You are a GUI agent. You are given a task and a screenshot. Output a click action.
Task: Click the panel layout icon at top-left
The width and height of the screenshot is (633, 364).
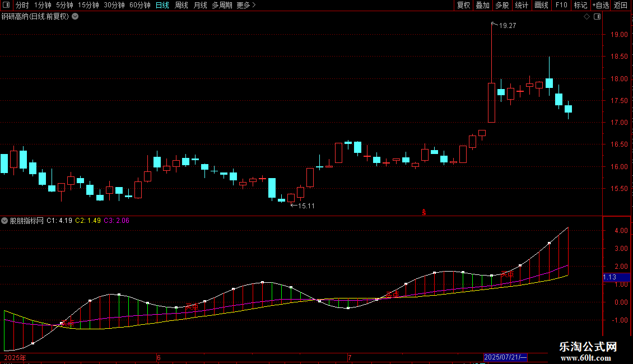coord(6,5)
